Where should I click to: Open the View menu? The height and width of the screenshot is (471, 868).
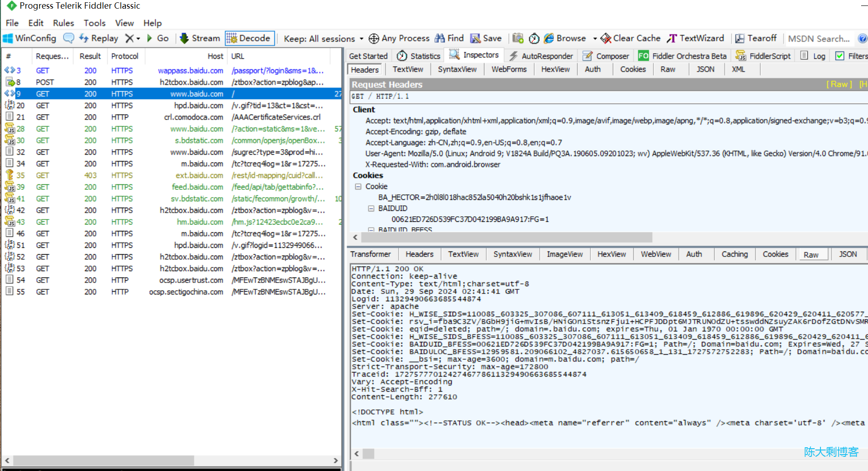pyautogui.click(x=124, y=23)
